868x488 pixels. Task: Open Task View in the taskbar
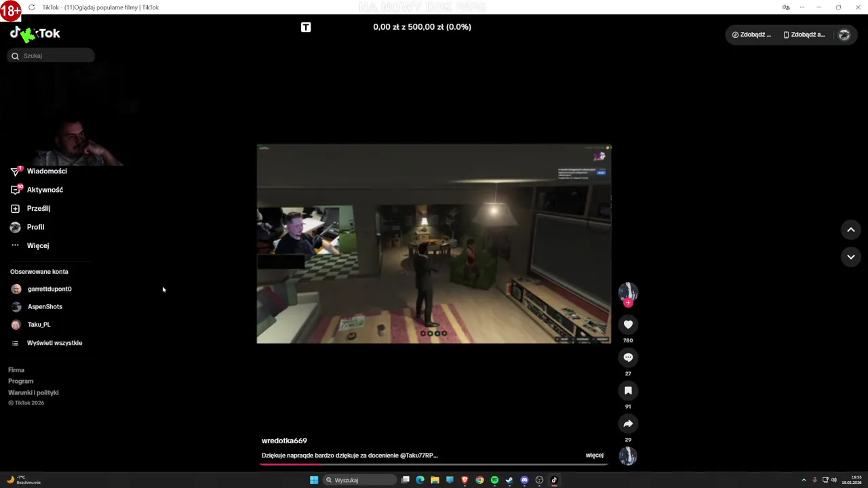click(x=406, y=480)
